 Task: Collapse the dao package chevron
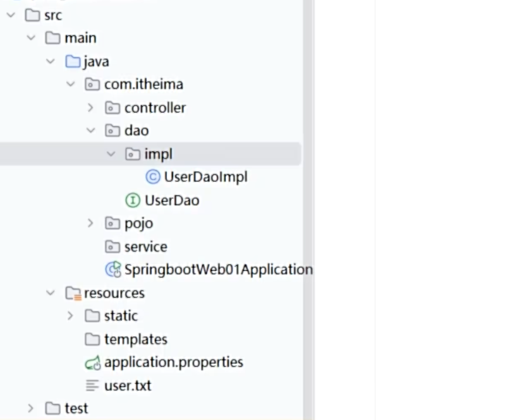[x=90, y=131]
